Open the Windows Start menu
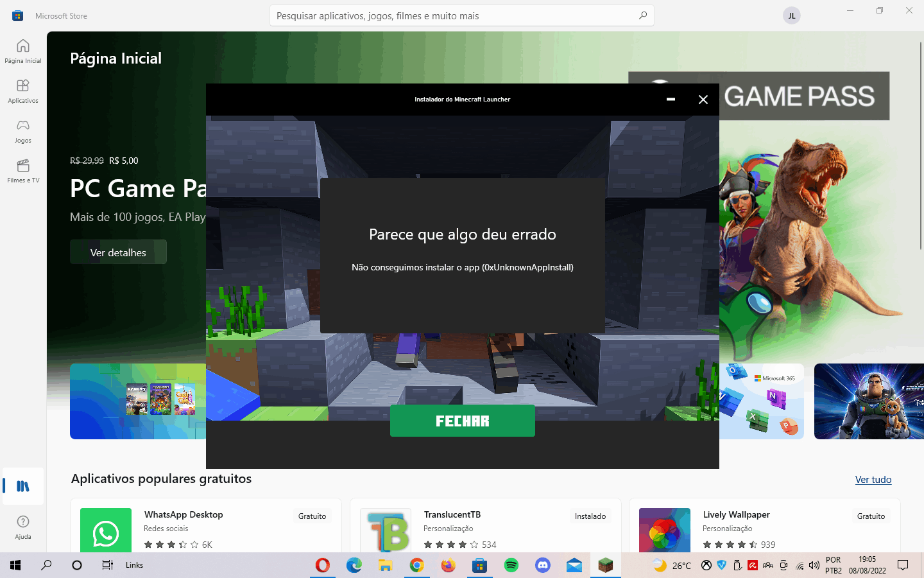924x578 pixels. pyautogui.click(x=15, y=565)
